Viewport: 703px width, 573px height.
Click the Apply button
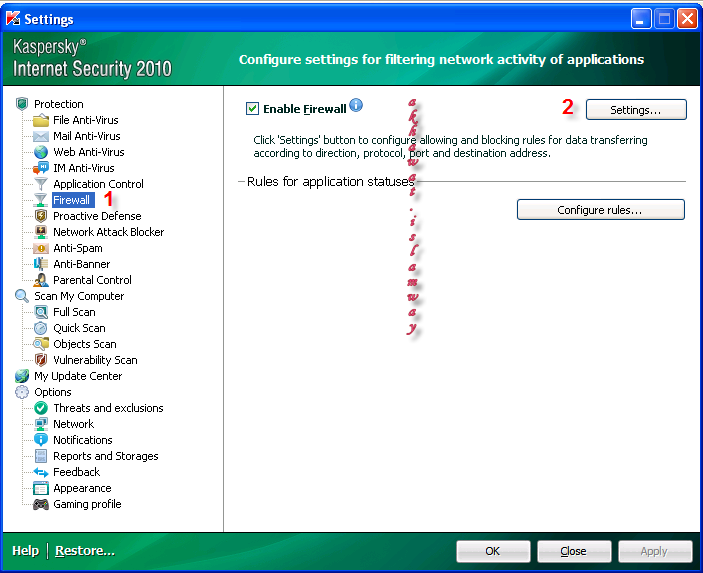pos(655,551)
